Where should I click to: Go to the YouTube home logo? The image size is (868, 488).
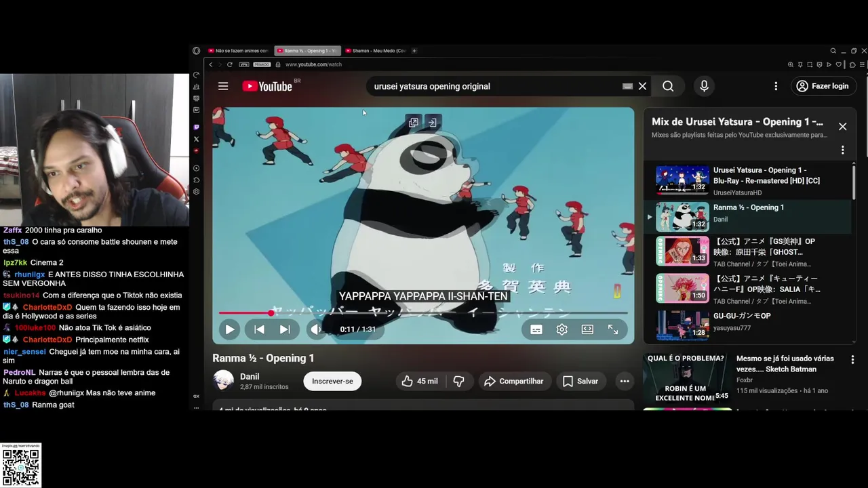point(267,86)
